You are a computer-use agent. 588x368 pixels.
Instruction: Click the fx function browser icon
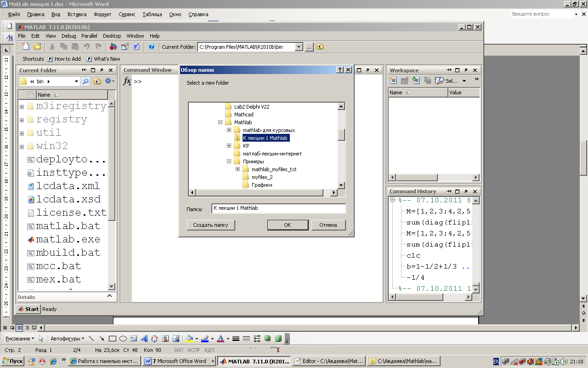pyautogui.click(x=128, y=81)
